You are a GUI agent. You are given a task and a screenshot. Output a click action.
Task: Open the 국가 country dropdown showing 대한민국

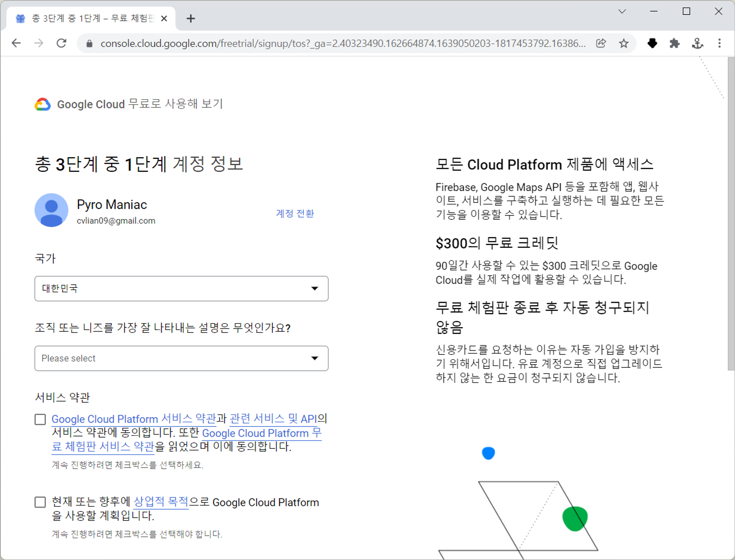[x=182, y=289]
